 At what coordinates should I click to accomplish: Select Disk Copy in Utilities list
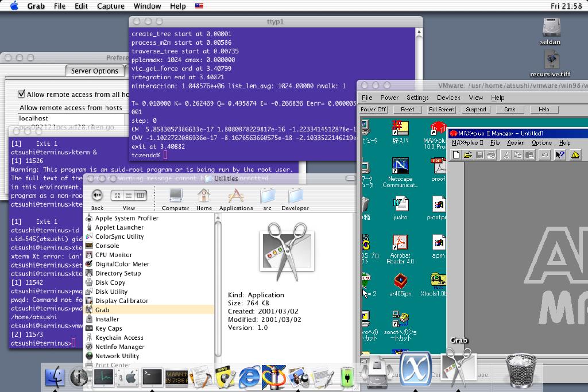click(x=150, y=282)
